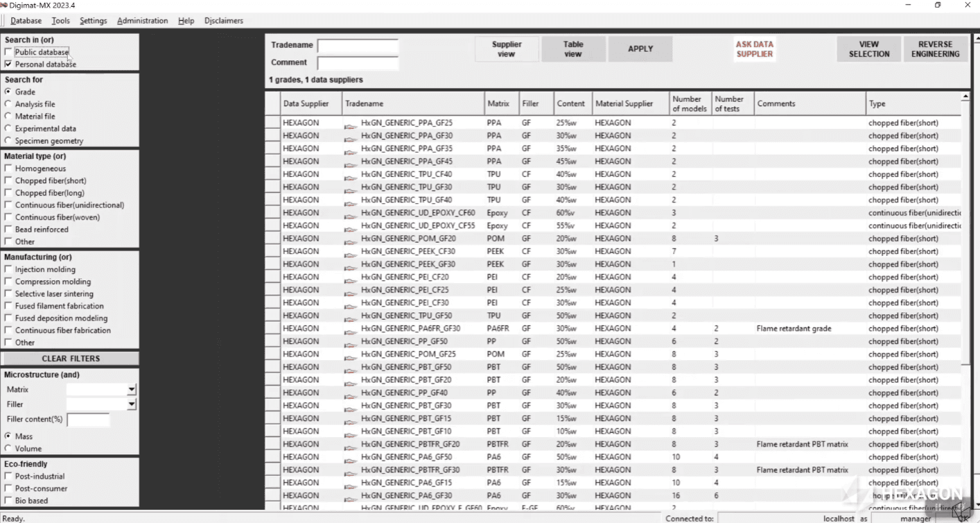Enable the Public database checkbox
This screenshot has height=523, width=980.
[10, 51]
